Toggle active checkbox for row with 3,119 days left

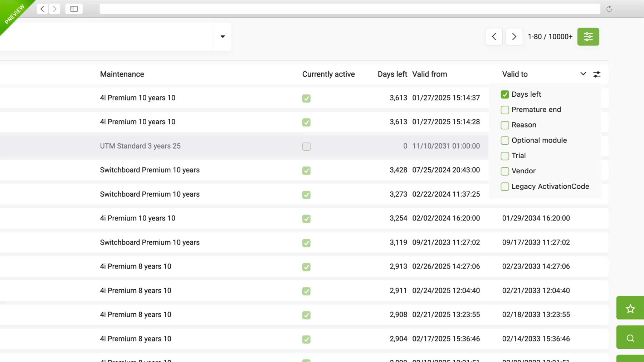click(x=306, y=243)
